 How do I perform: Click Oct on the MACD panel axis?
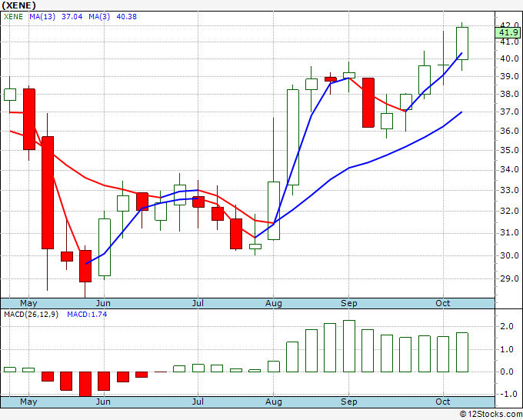coord(443,402)
